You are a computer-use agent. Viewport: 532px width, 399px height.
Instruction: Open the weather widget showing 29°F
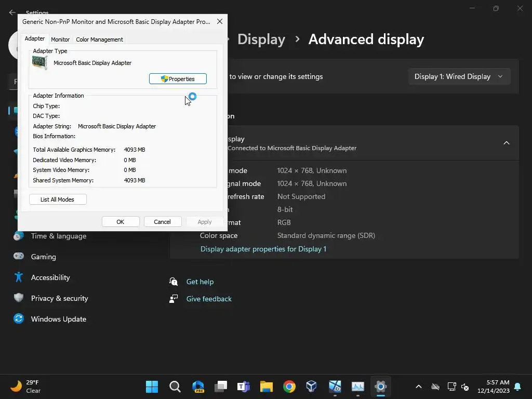[25, 387]
